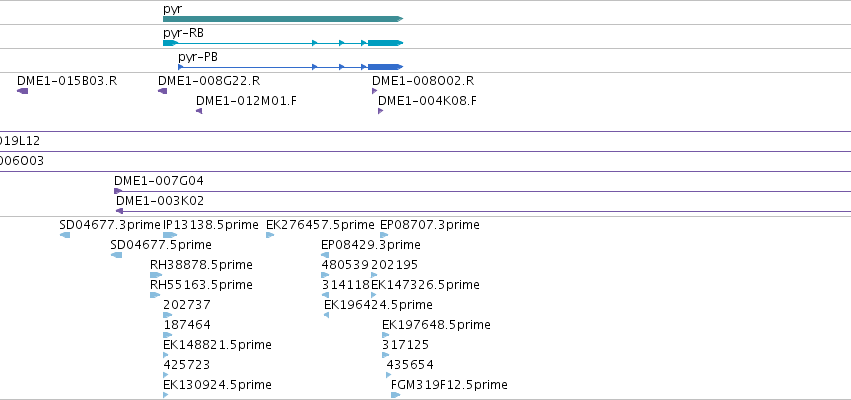The height and width of the screenshot is (400, 851).
Task: Click the DME1-008O02.R arrow glyph
Action: 374,91
